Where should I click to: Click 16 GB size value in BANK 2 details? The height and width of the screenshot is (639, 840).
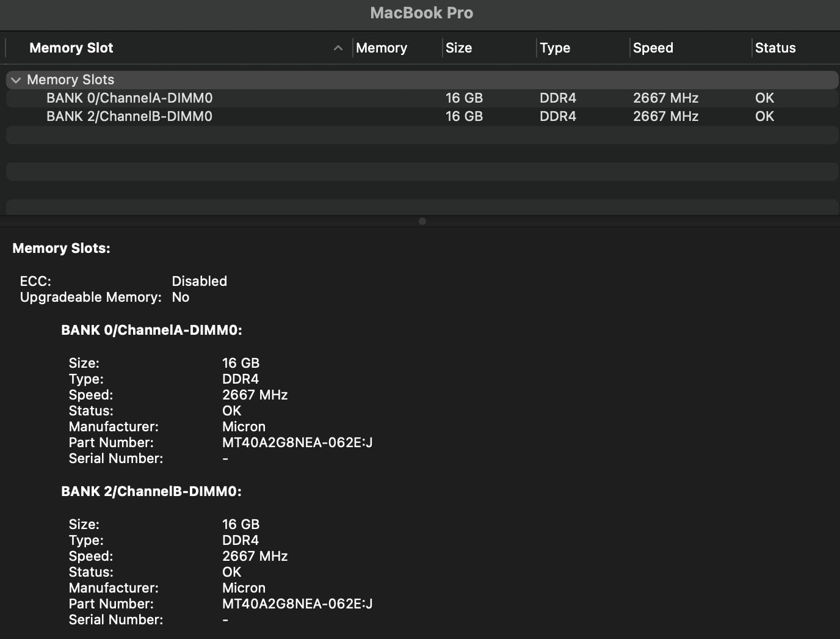pos(241,524)
